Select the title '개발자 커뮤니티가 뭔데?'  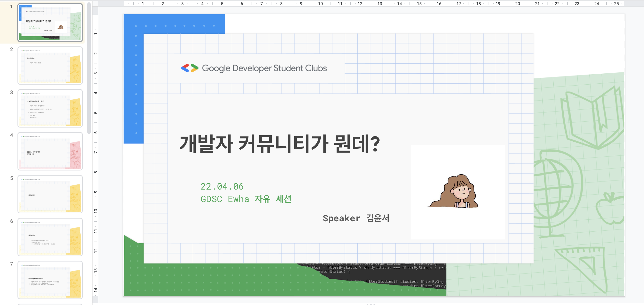tap(280, 144)
